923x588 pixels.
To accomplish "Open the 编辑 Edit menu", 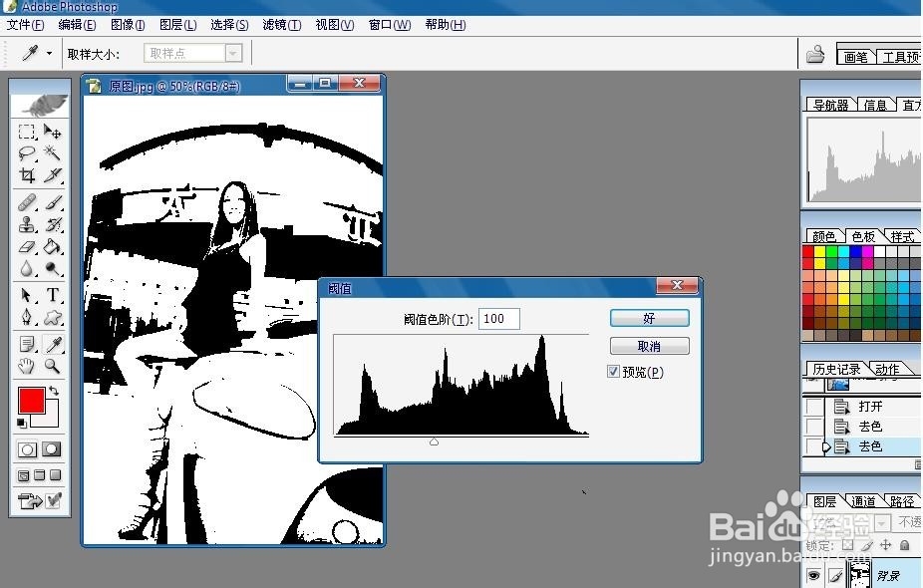I will (77, 25).
